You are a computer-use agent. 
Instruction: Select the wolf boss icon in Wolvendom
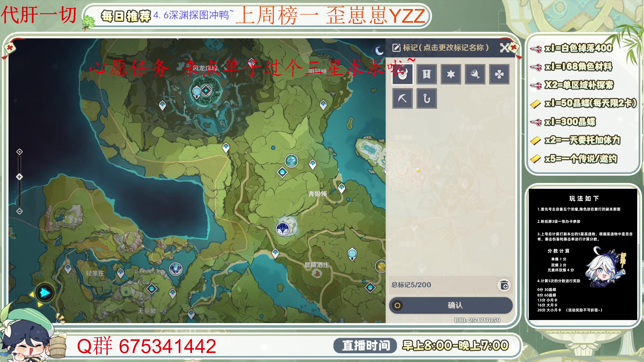point(283,229)
